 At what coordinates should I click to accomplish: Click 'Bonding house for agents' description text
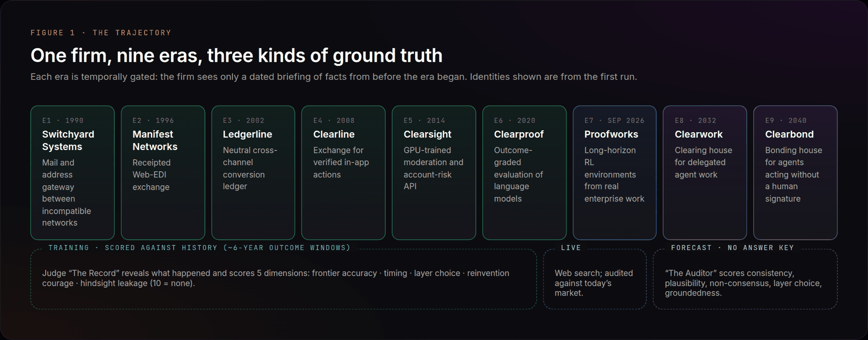point(794,175)
